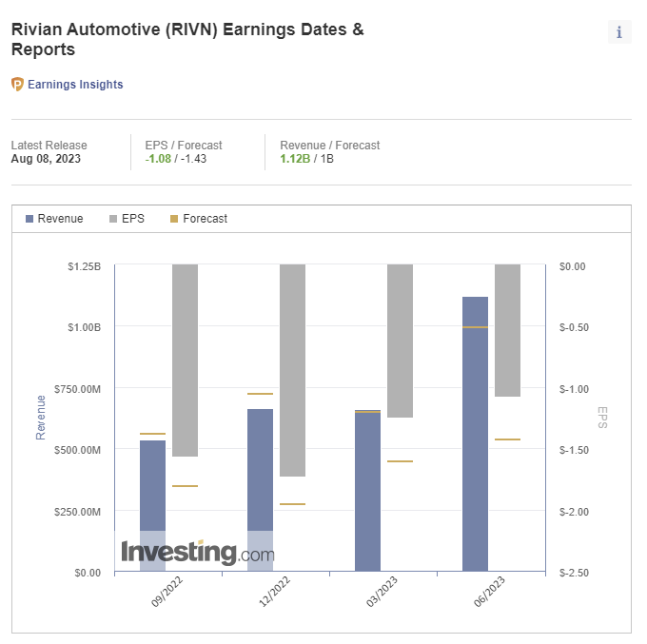Click the gold Forecast legend swatch
647x644 pixels.
174,219
